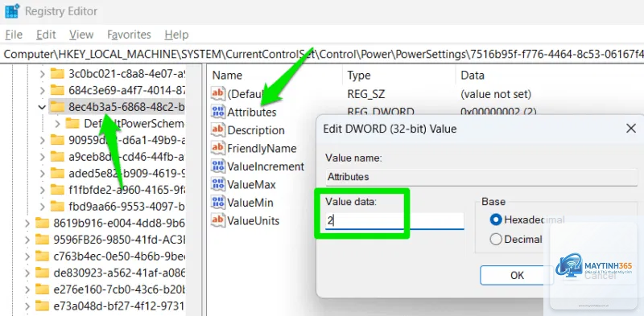Select the DefaultPowerSchemeValues folder icon

coord(72,123)
